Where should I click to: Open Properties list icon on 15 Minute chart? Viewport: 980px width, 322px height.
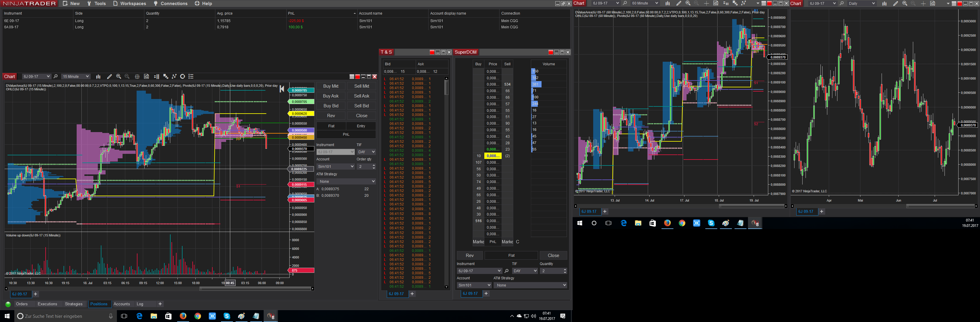191,76
